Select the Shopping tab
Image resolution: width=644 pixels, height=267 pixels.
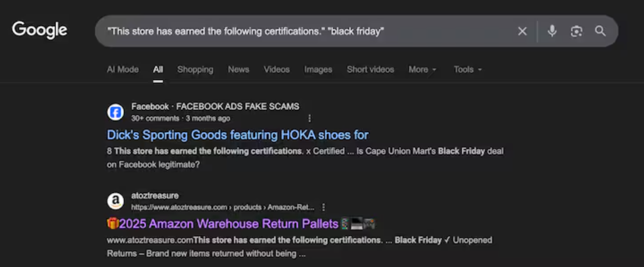(x=195, y=69)
